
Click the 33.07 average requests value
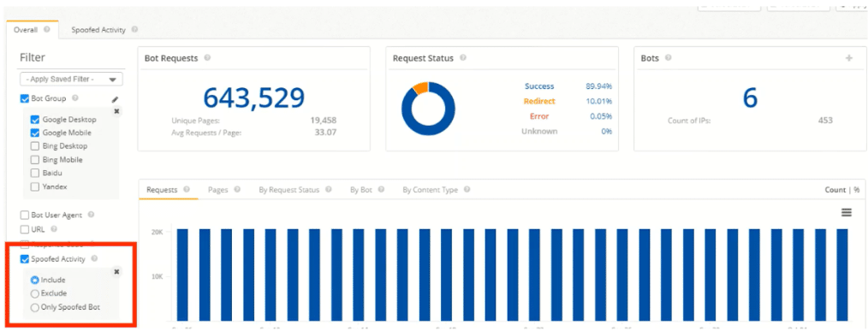click(325, 133)
